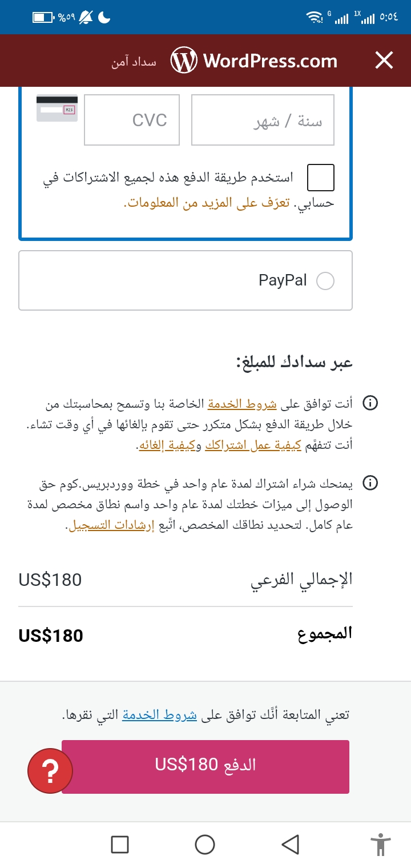
Task: Focus the CVC input field
Action: pyautogui.click(x=132, y=120)
